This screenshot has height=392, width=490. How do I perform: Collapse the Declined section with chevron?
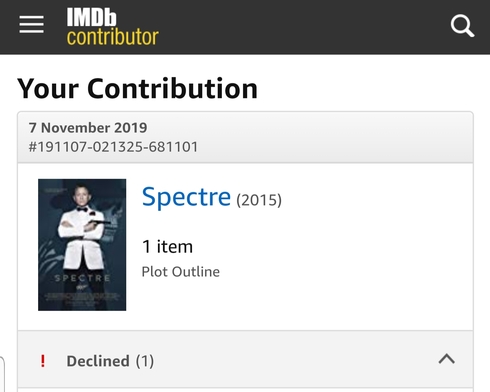click(447, 359)
